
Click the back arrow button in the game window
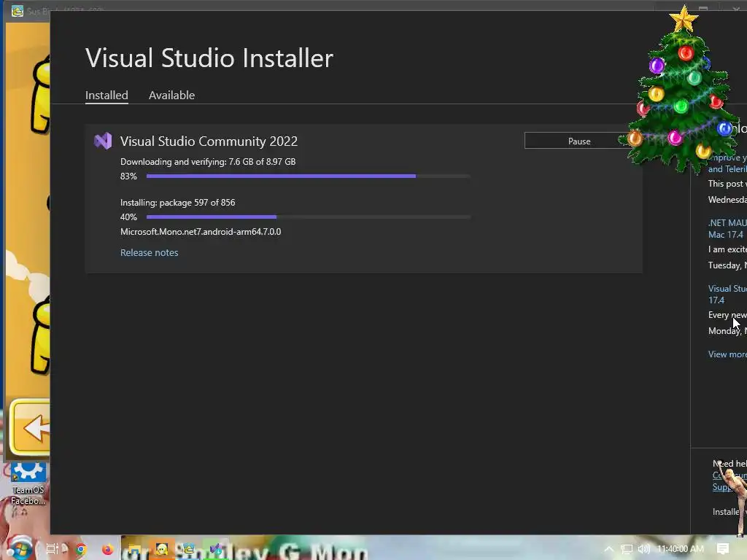click(x=31, y=427)
